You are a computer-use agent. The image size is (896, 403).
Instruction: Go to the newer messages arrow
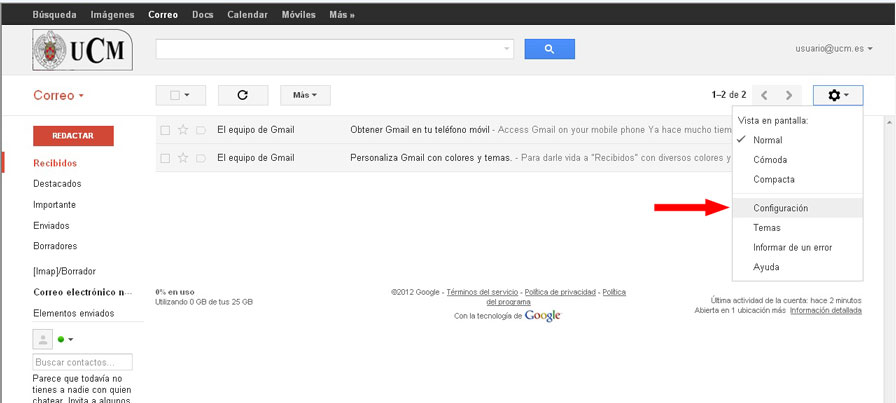(765, 95)
